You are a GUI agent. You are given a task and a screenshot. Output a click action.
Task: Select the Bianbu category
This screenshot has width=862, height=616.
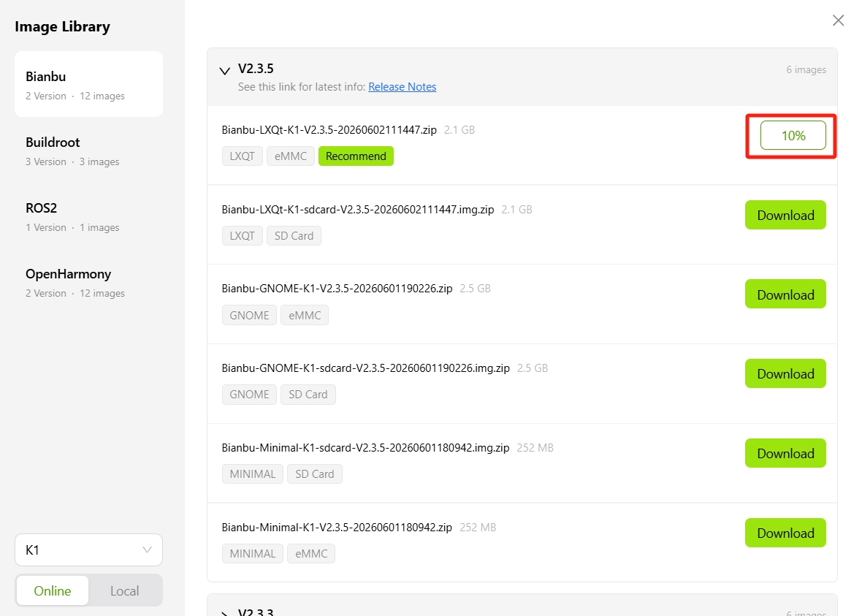coord(88,84)
